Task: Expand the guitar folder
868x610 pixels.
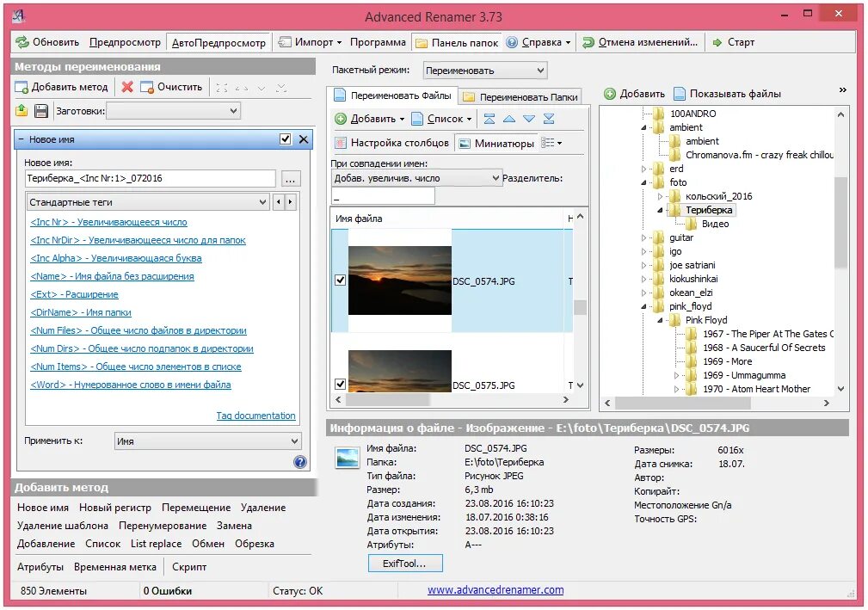Action: click(643, 238)
